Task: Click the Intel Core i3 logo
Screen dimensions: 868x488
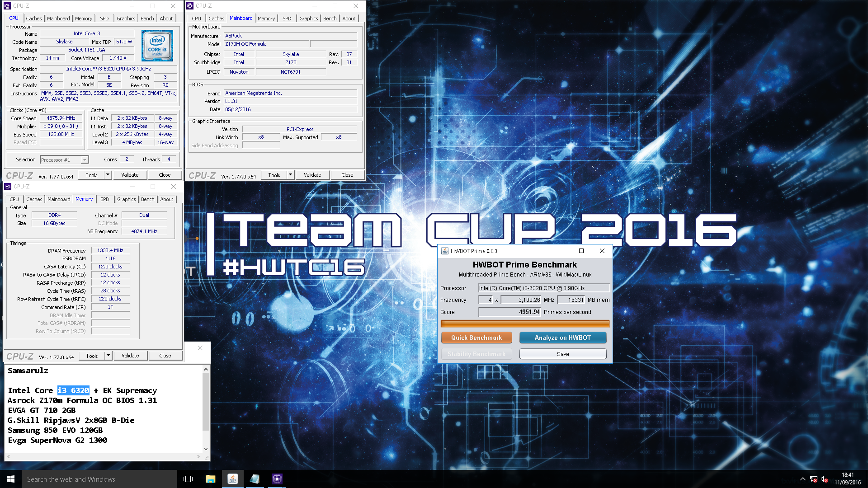Action: click(157, 46)
